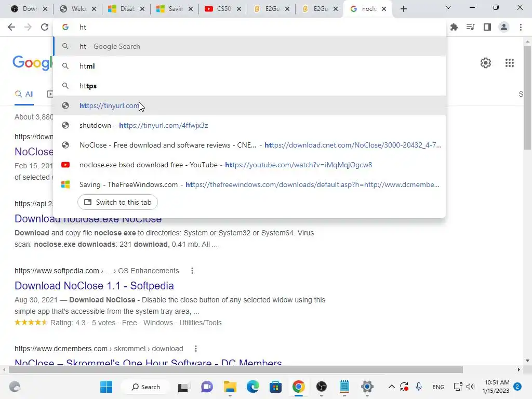The height and width of the screenshot is (399, 532).
Task: Open the https://tinyurl.com suggestion
Action: point(249,105)
